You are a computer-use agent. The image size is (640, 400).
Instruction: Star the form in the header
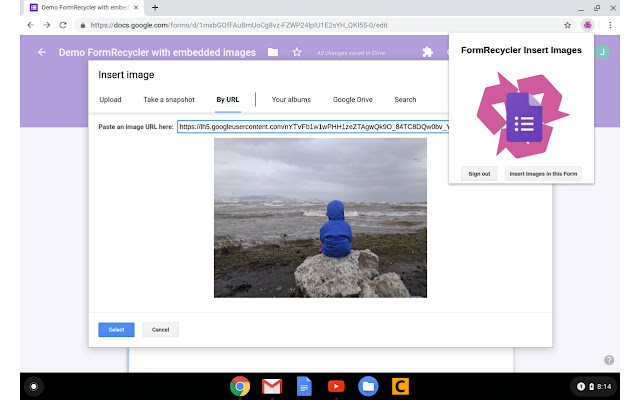coord(297,52)
